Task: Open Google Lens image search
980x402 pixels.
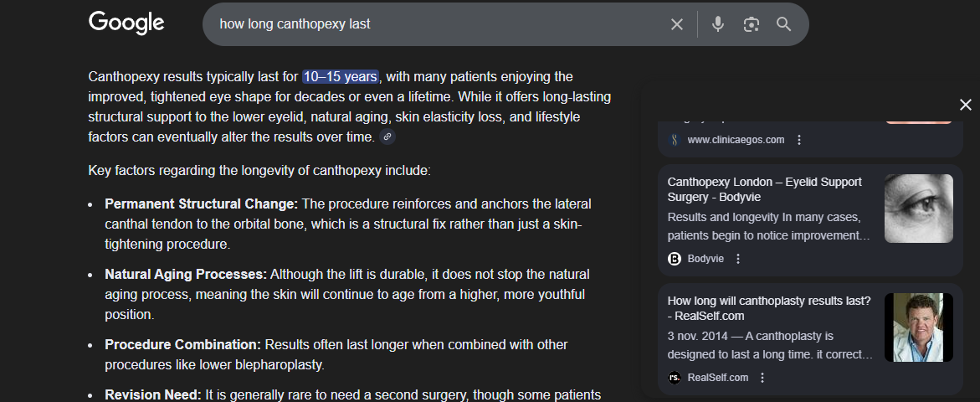Action: pos(752,24)
